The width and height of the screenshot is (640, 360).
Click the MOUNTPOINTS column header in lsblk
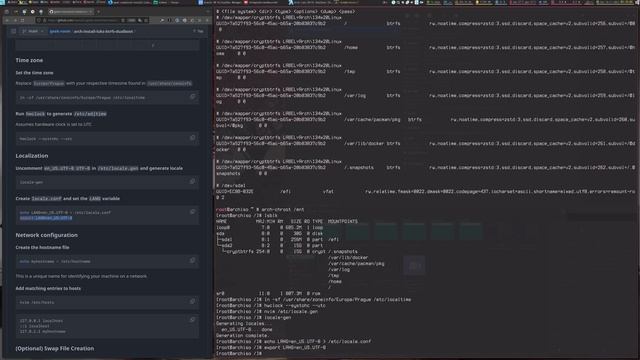(342, 221)
